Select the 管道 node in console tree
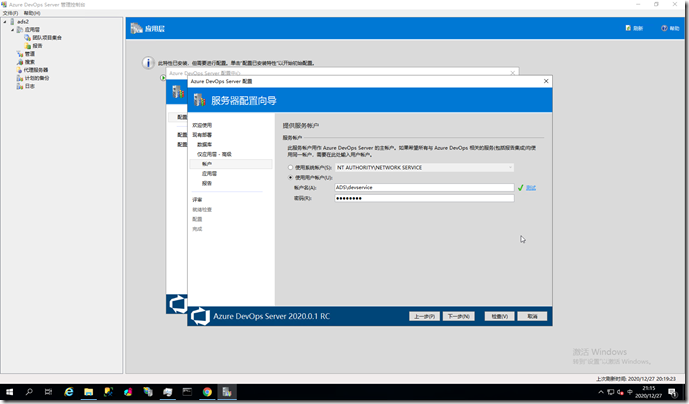The height and width of the screenshot is (404, 689). [x=29, y=54]
